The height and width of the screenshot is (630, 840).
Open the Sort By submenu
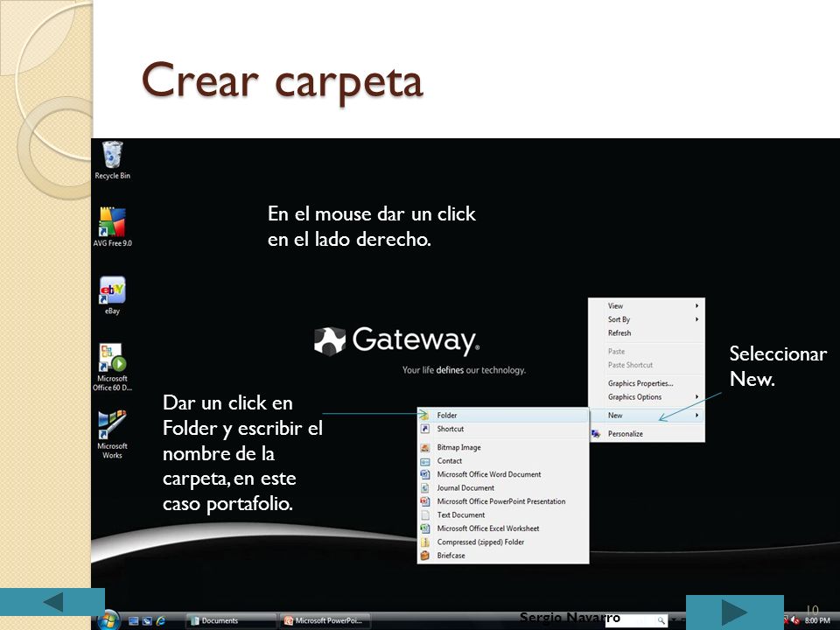[x=647, y=319]
